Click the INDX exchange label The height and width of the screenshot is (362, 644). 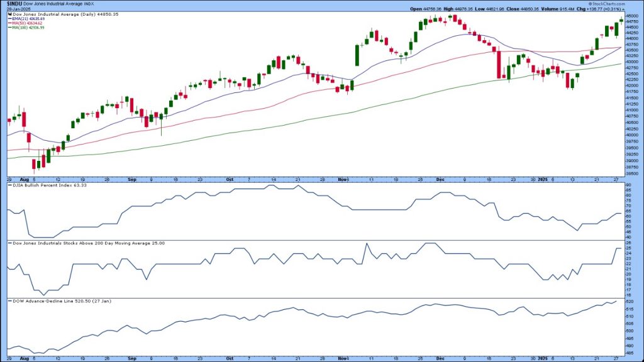89,4
